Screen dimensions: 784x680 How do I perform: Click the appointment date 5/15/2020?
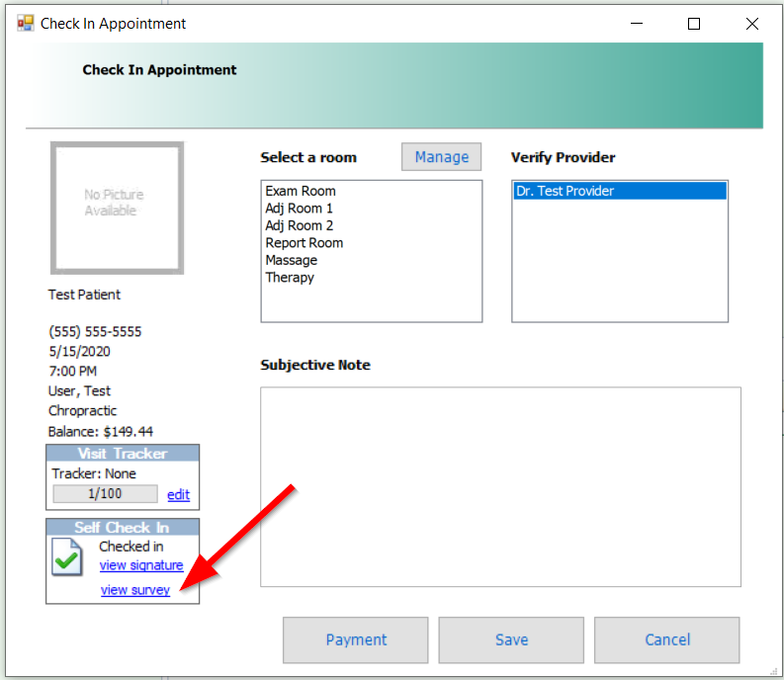[79, 352]
